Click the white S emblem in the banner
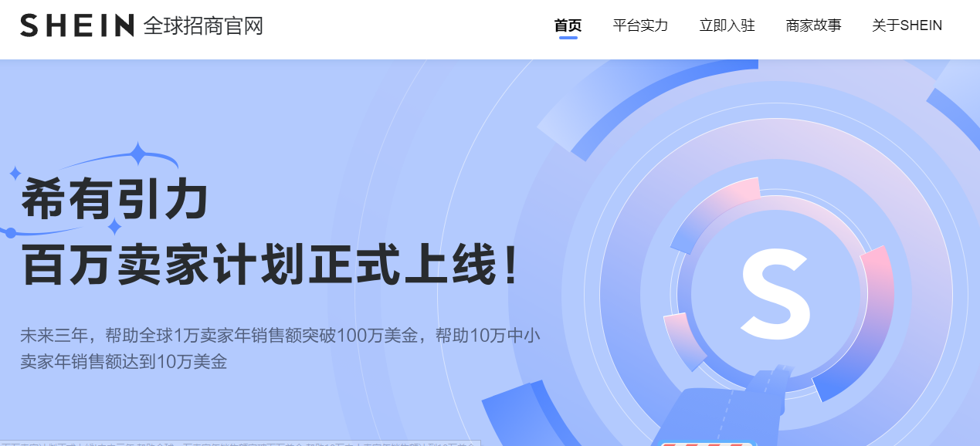The height and width of the screenshot is (446, 980). coord(775,293)
